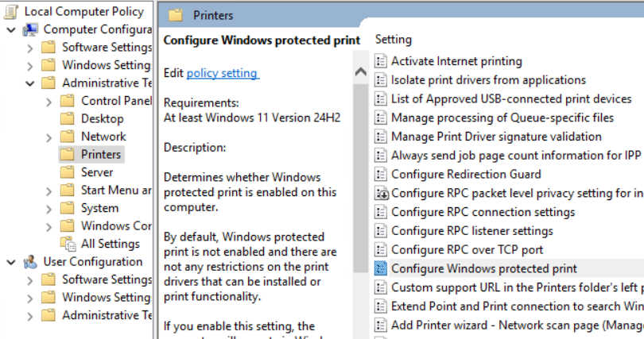Open the policy setting link

222,73
